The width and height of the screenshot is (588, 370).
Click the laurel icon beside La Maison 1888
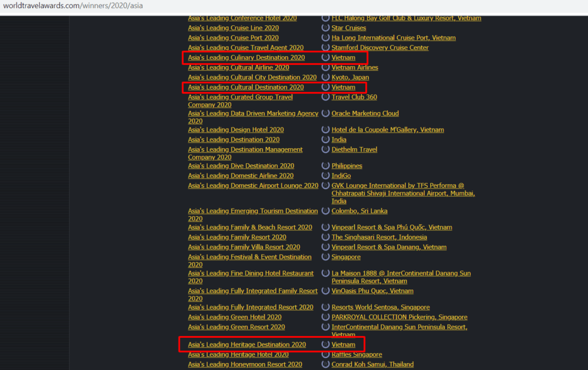[x=326, y=273]
